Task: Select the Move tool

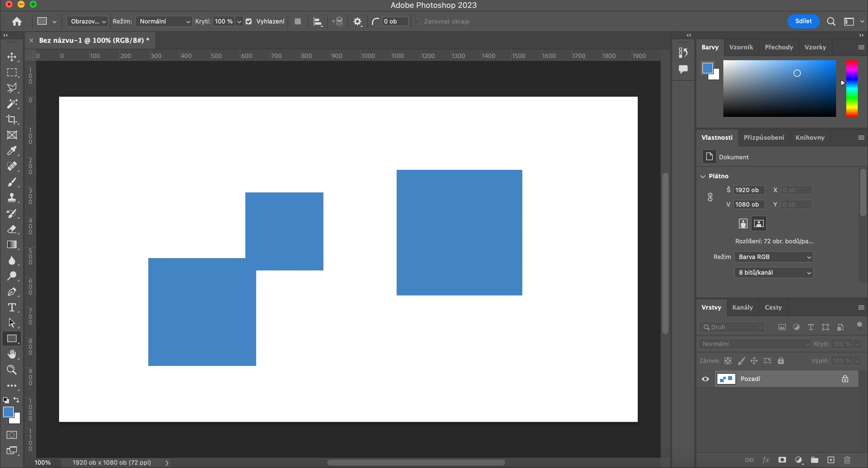Action: 12,57
